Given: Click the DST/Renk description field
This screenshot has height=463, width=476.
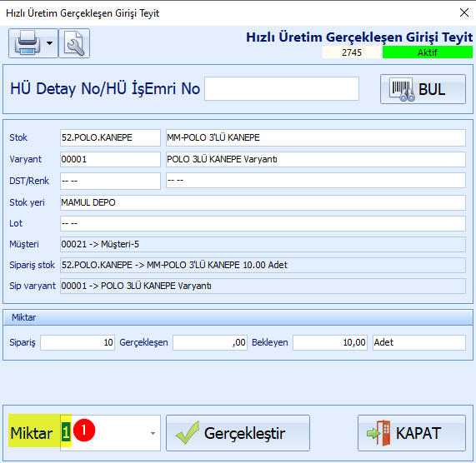Looking at the screenshot, I should (316, 181).
